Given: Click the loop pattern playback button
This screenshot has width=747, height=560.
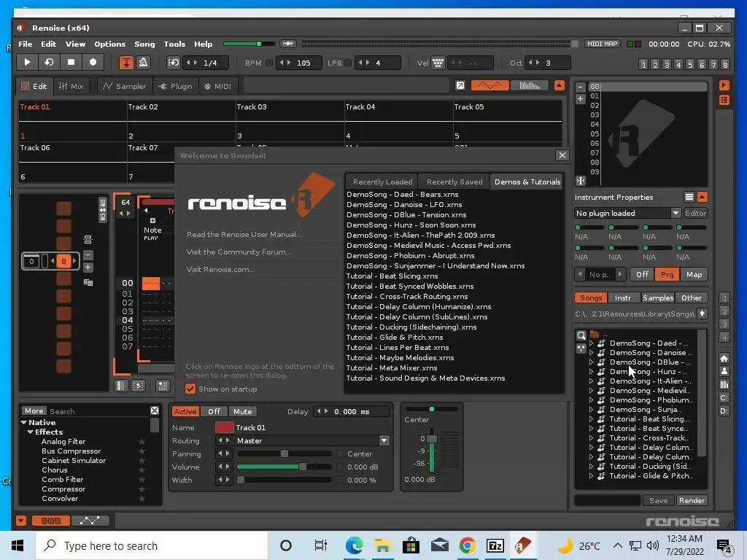Looking at the screenshot, I should pyautogui.click(x=49, y=63).
